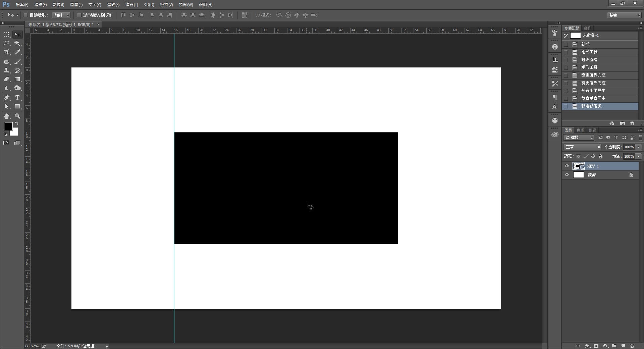Viewport: 644px width, 349px height.
Task: Hide the 矩形 1 layer
Action: coord(567,166)
